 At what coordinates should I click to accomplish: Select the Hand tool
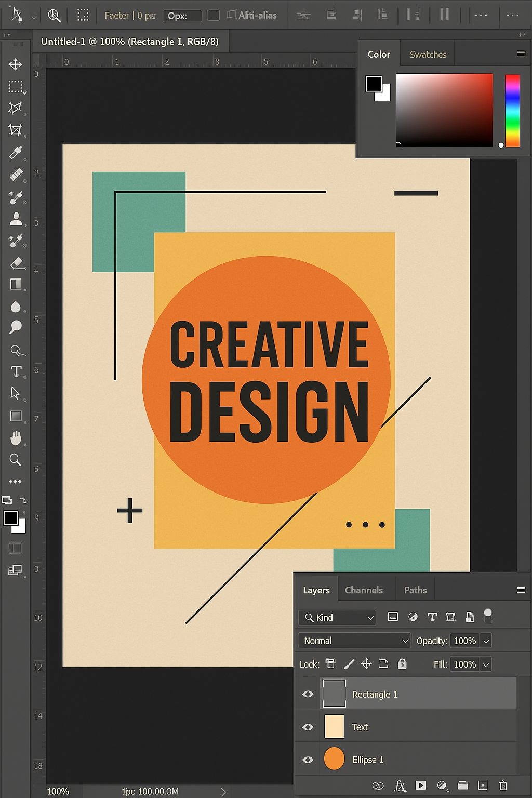[16, 438]
